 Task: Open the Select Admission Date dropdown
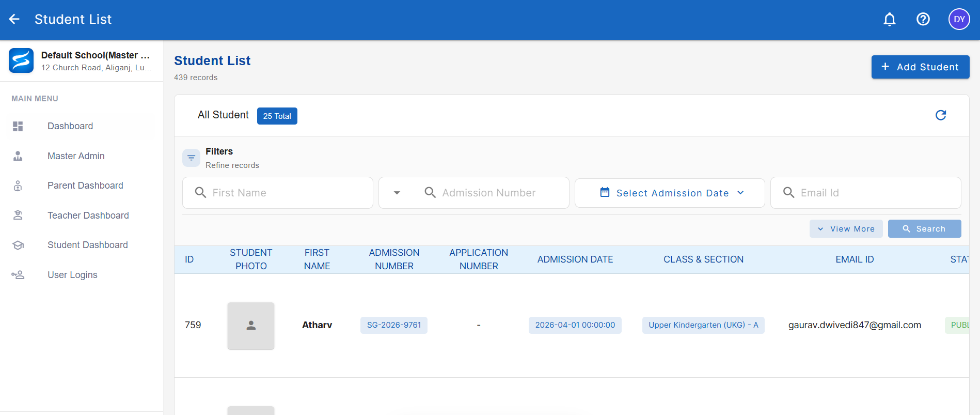pos(670,193)
